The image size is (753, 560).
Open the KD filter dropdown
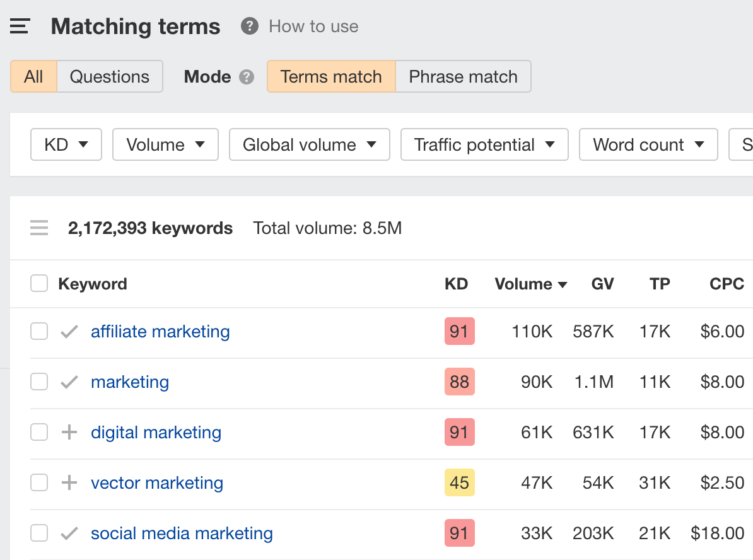point(66,144)
